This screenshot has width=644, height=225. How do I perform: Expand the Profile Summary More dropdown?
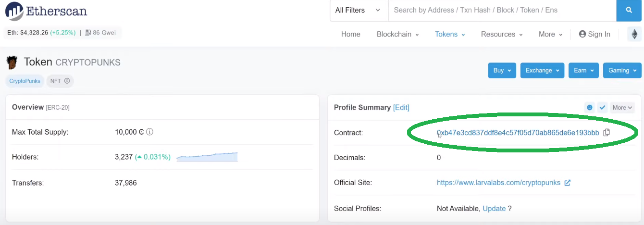click(x=622, y=108)
